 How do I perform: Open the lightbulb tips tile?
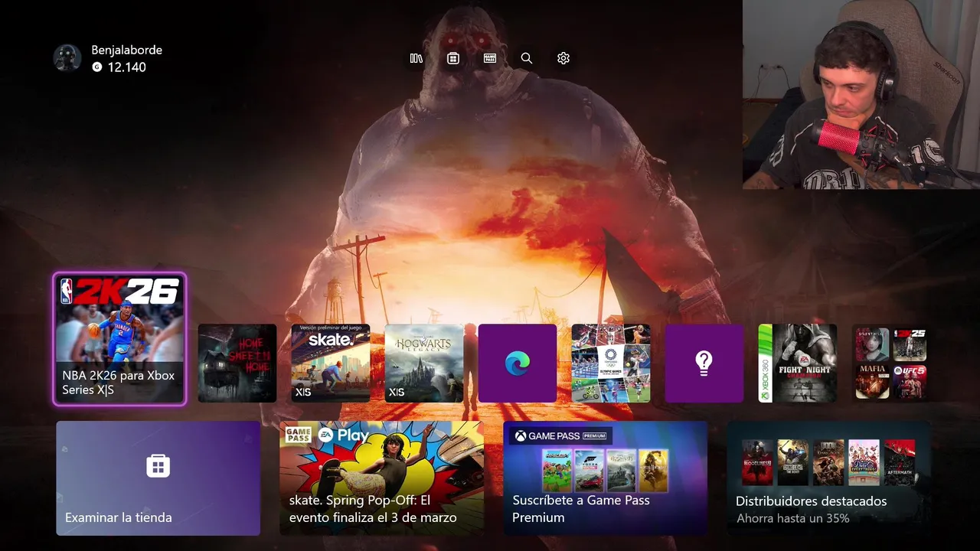[x=704, y=363]
